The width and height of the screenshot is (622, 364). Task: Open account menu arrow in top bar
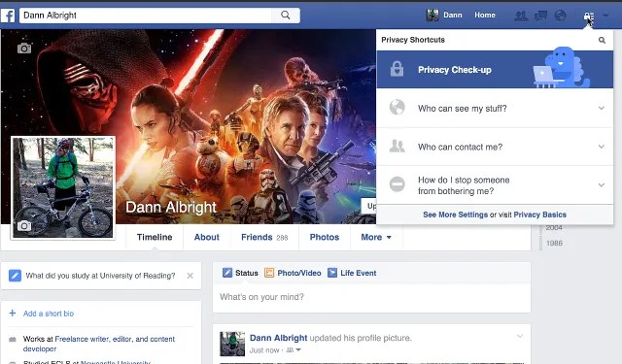coord(605,16)
